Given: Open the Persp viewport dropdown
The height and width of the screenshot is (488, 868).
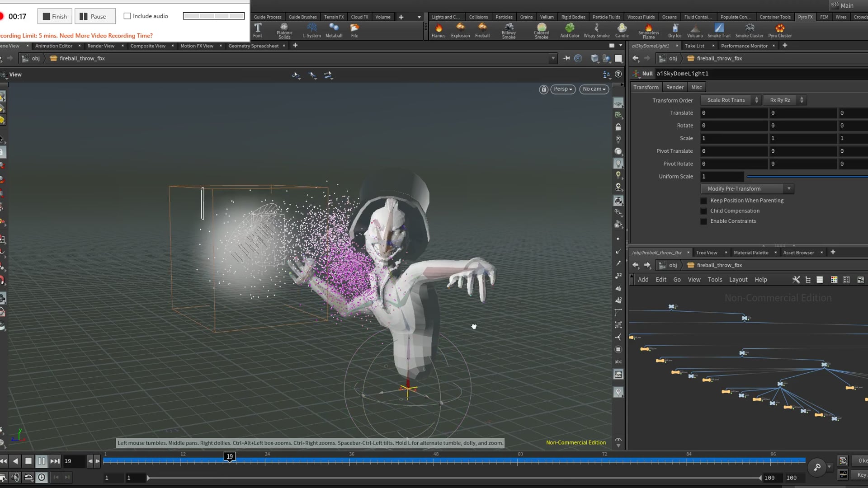Looking at the screenshot, I should (x=563, y=89).
